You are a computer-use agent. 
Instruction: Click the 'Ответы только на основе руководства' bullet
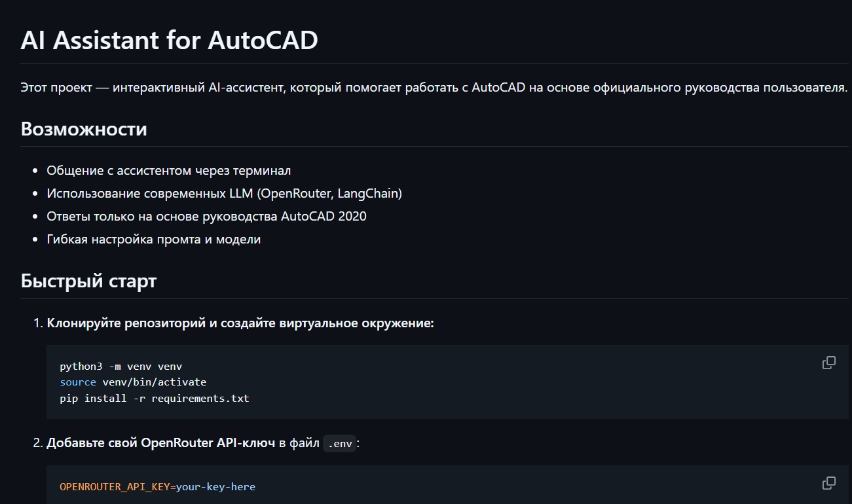(x=206, y=216)
